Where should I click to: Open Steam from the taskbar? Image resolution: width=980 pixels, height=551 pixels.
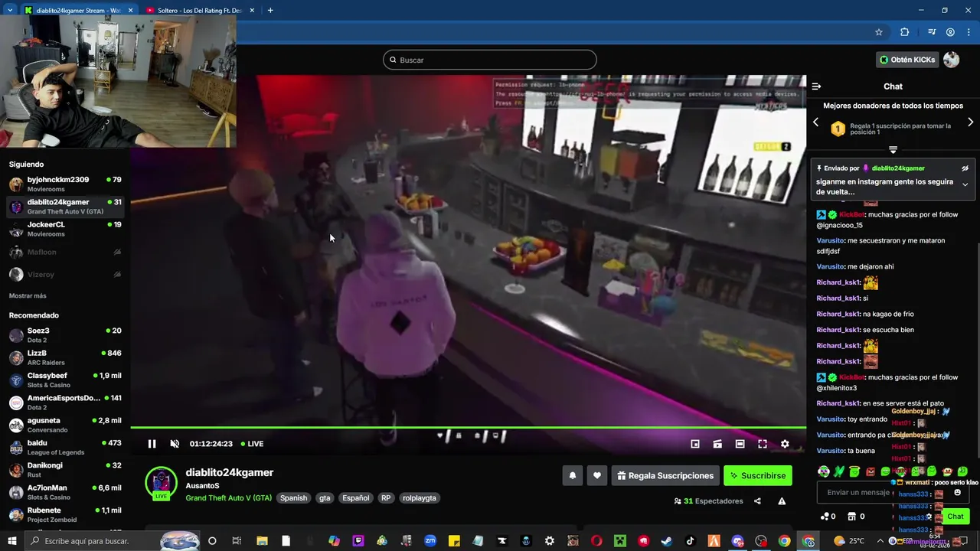(667, 541)
